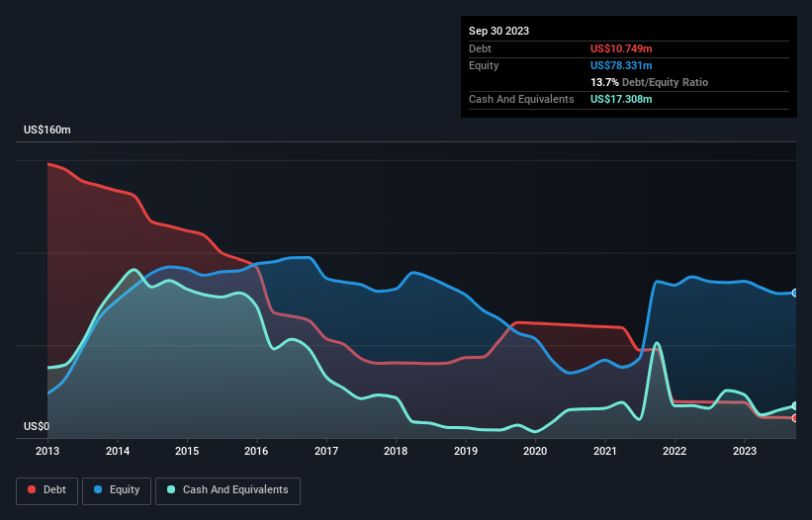Click the 2013 x-axis label

click(47, 451)
